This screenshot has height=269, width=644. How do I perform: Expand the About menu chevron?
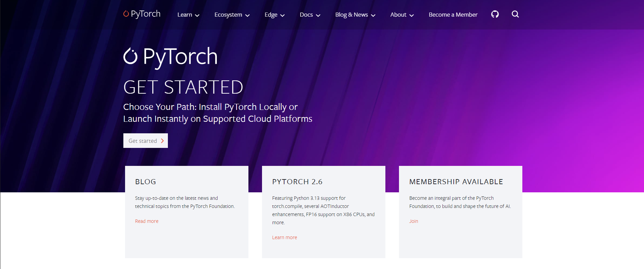(412, 15)
